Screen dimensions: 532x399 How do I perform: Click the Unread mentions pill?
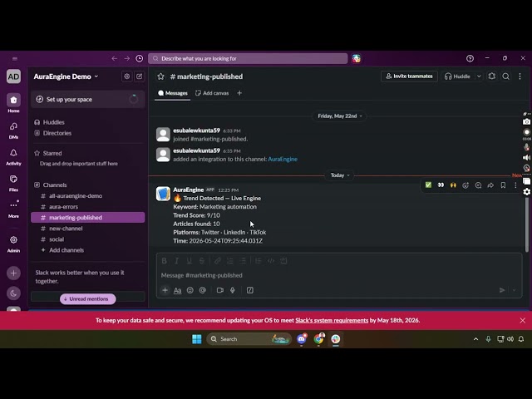coord(88,299)
